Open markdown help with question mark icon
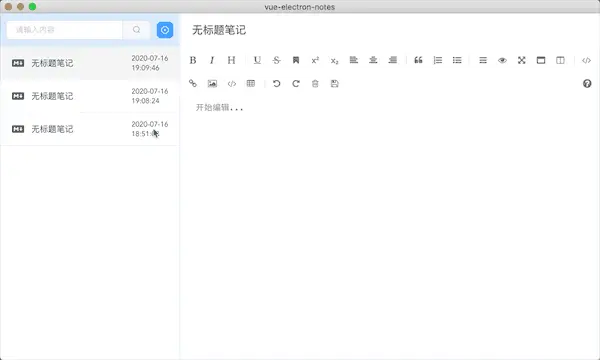This screenshot has height=360, width=600. point(587,83)
